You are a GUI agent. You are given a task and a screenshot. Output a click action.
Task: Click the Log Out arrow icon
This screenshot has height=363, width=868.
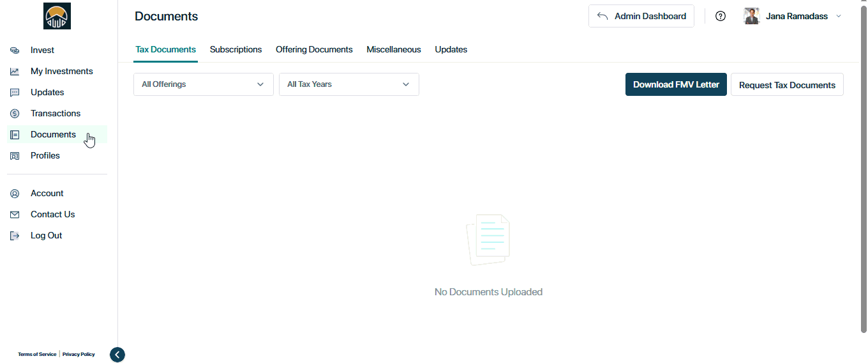click(15, 236)
